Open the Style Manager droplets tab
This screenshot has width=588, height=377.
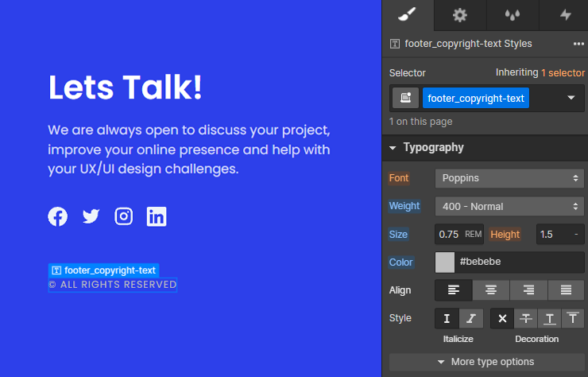point(513,15)
